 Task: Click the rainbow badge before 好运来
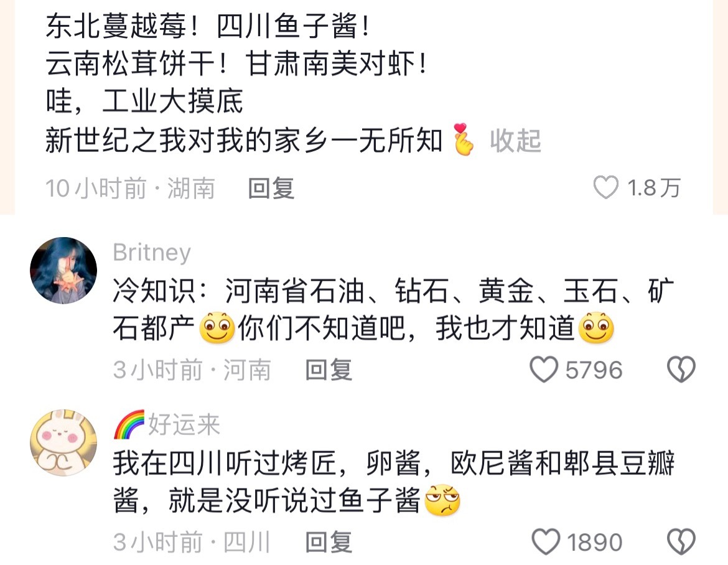pos(129,424)
